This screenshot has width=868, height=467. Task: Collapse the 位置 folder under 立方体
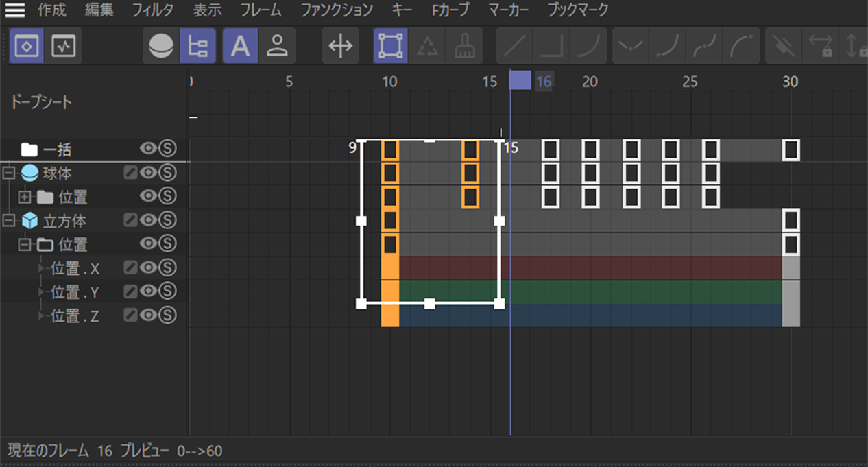click(25, 244)
